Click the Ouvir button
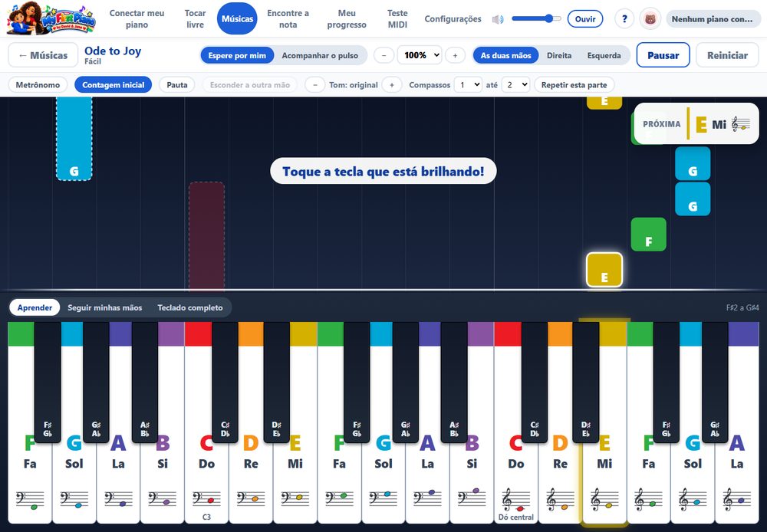This screenshot has height=532, width=767. [585, 19]
